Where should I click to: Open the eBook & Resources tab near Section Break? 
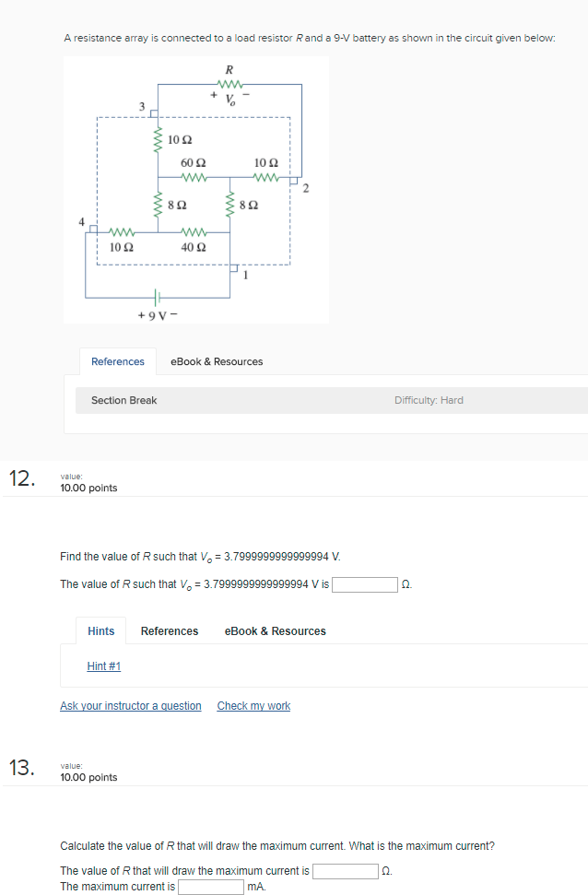tap(217, 361)
